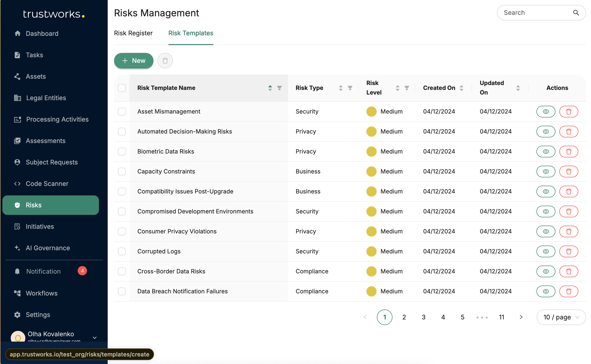
Task: Open Code Scanner from the sidebar
Action: click(x=47, y=183)
